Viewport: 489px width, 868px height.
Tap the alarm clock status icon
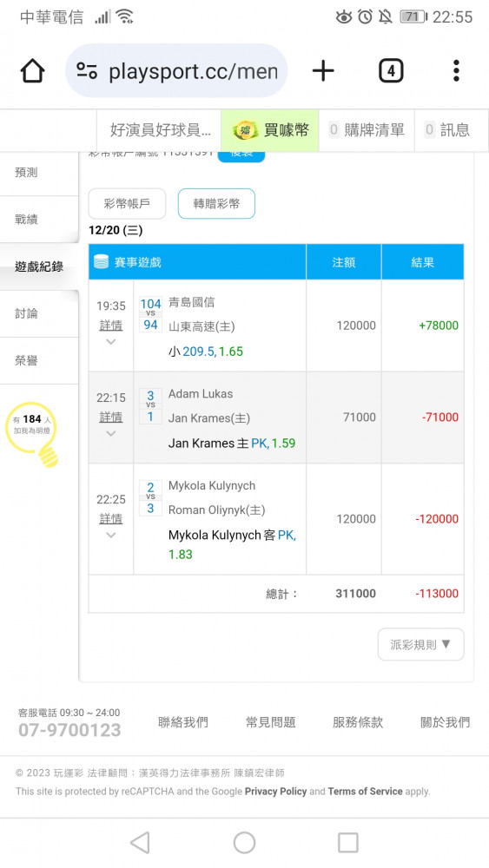tap(365, 16)
